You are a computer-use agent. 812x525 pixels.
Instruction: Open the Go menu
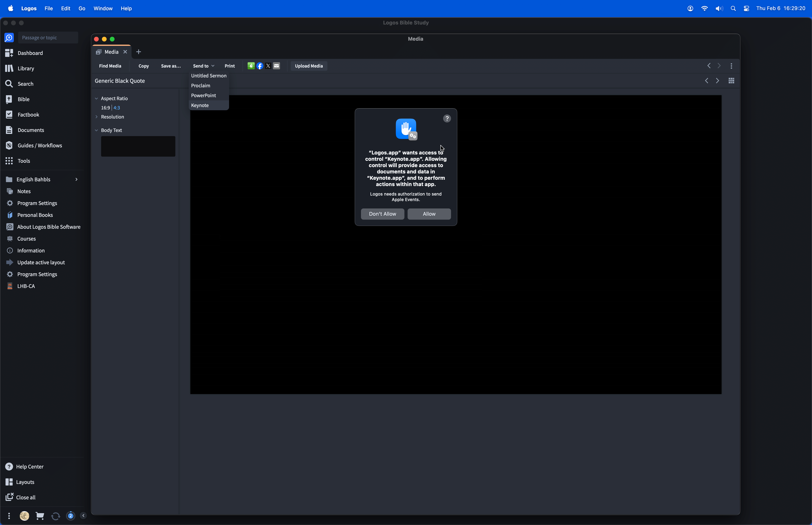pos(82,8)
